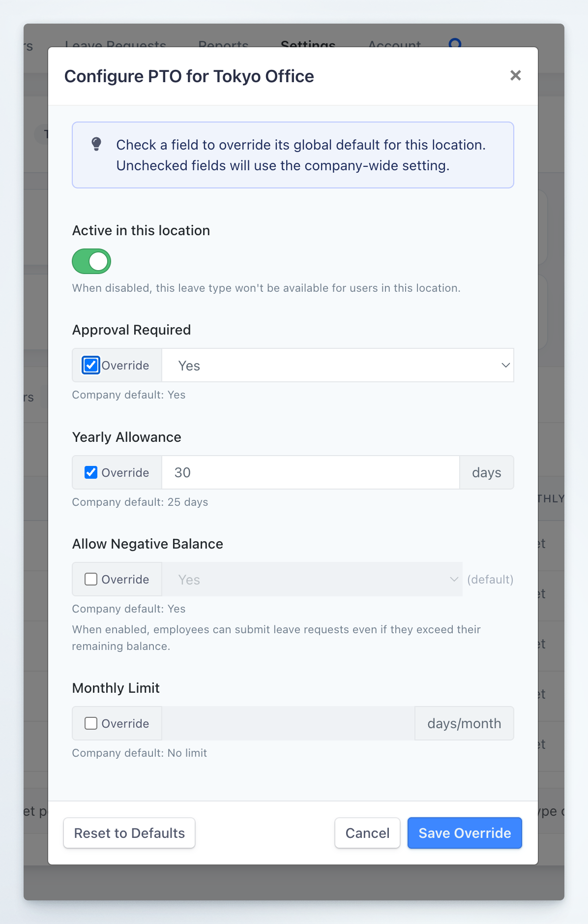Go to the Account section

(x=394, y=45)
